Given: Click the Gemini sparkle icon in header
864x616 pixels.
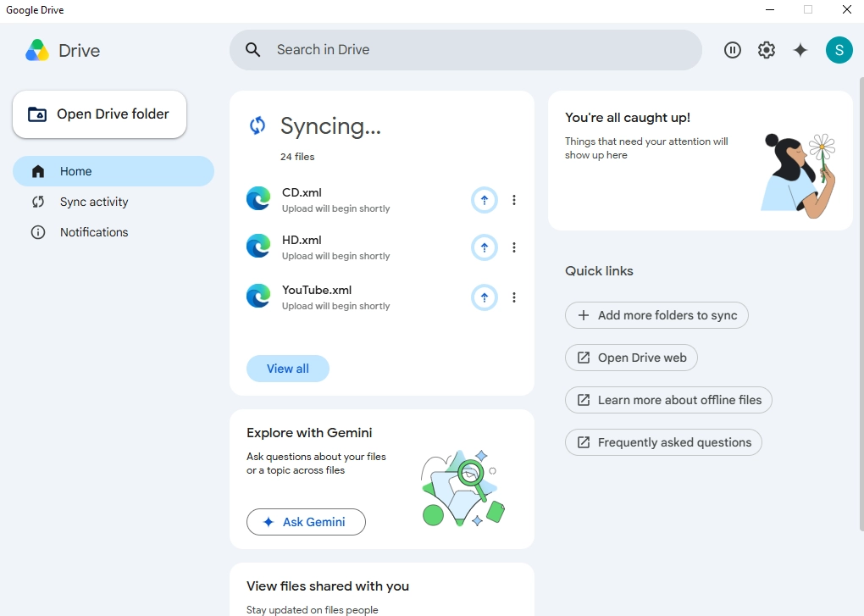Looking at the screenshot, I should pos(800,50).
